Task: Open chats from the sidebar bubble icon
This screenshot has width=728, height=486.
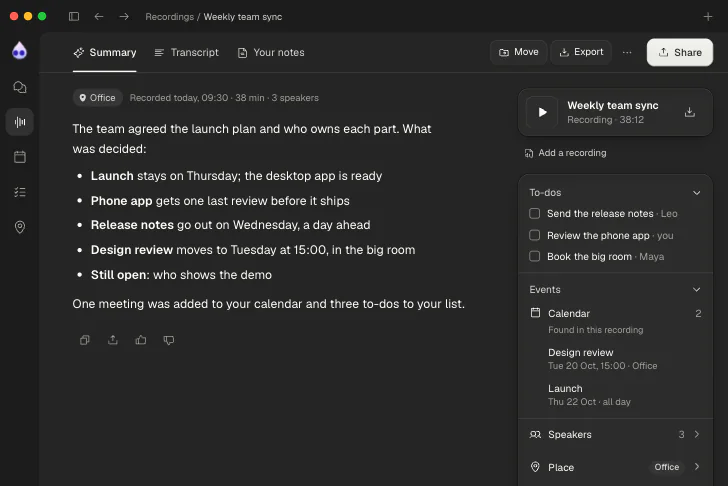Action: [20, 87]
